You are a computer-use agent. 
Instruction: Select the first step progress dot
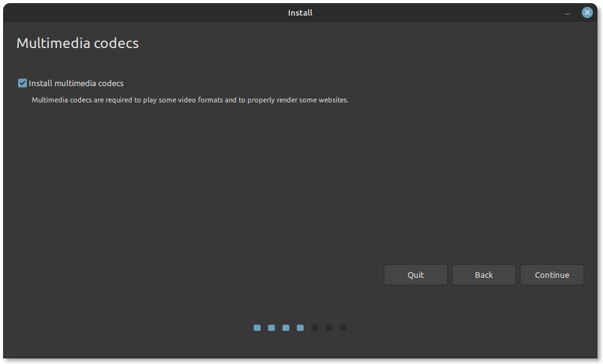pyautogui.click(x=257, y=327)
